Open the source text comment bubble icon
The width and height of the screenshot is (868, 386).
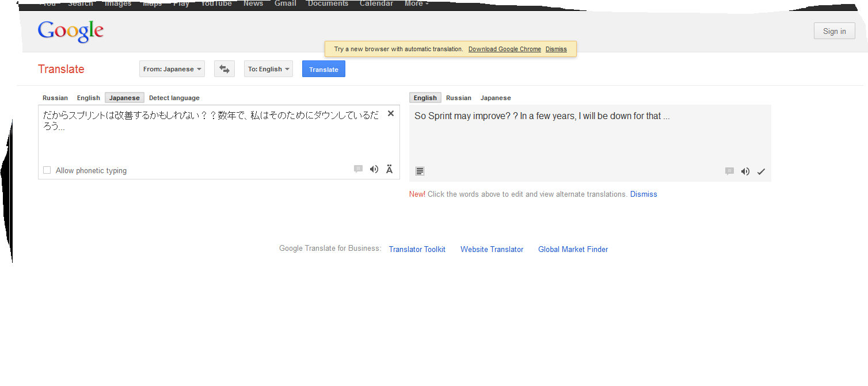click(x=358, y=169)
